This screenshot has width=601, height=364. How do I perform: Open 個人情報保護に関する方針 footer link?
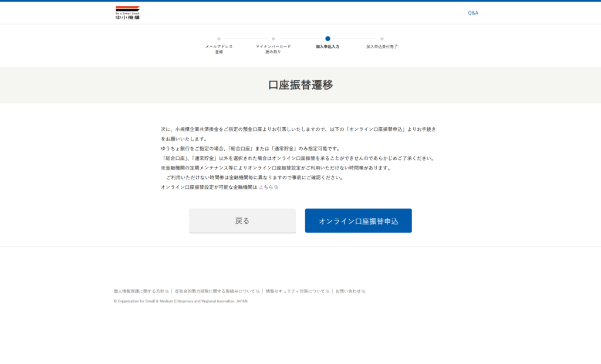tap(139, 291)
